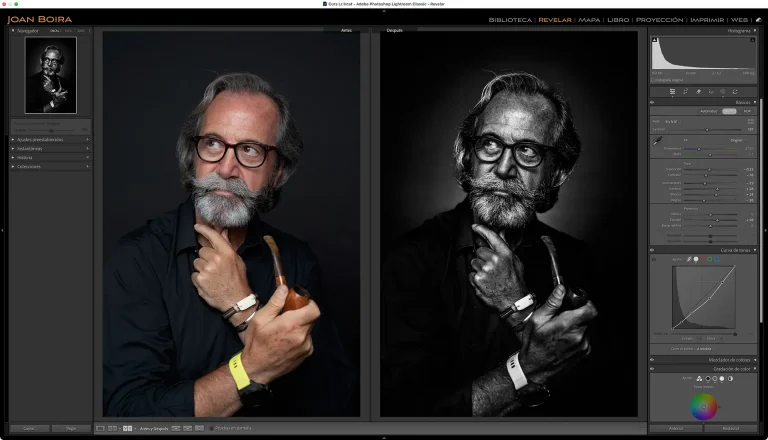Go to the Web module
Image resolution: width=768 pixels, height=440 pixels.
click(x=739, y=20)
